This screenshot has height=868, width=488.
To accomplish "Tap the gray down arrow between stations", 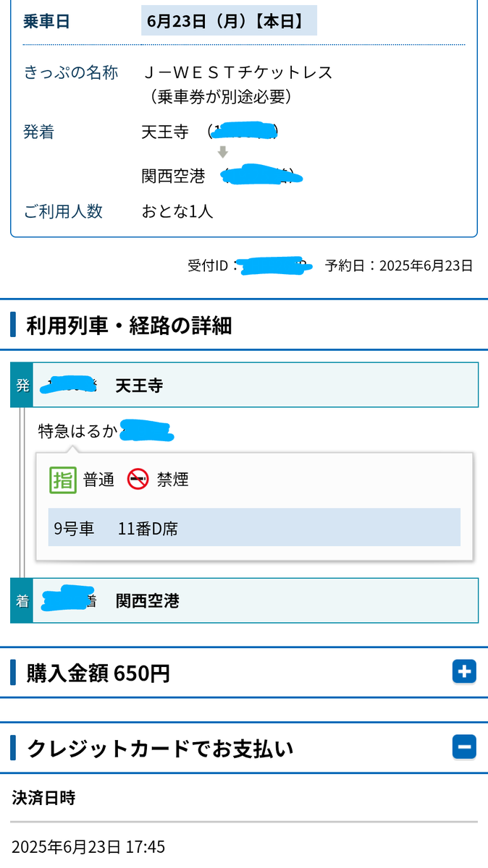I will pyautogui.click(x=223, y=152).
